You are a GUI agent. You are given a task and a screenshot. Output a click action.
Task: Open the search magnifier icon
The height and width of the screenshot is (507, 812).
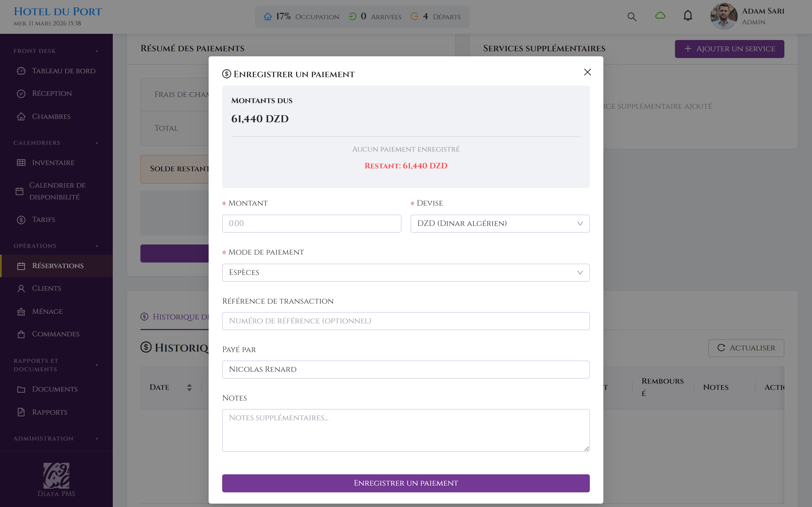pyautogui.click(x=632, y=16)
